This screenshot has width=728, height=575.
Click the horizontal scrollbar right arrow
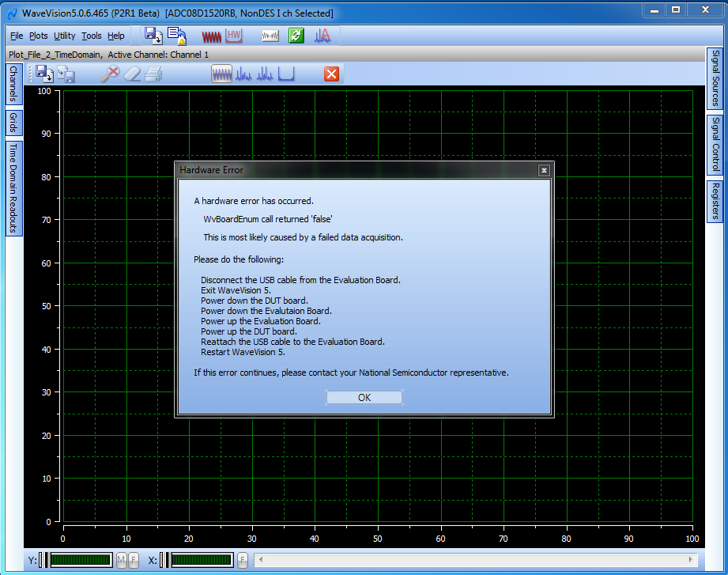coord(691,560)
